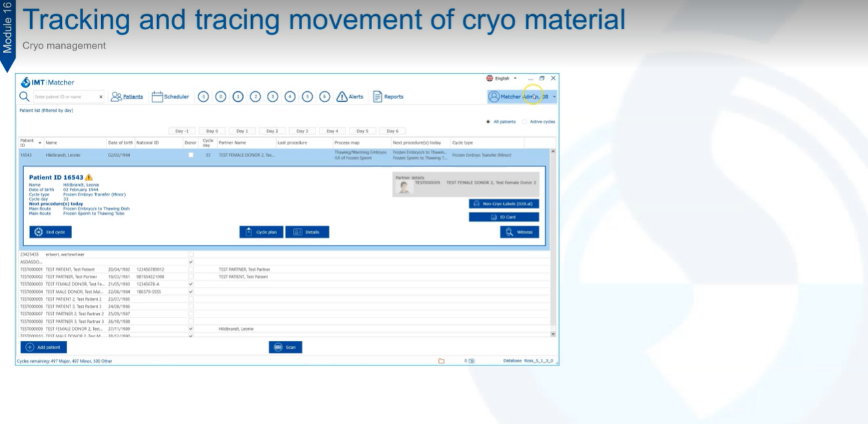Expand the Matcher Admin user dropdown
The height and width of the screenshot is (424, 868).
[554, 97]
